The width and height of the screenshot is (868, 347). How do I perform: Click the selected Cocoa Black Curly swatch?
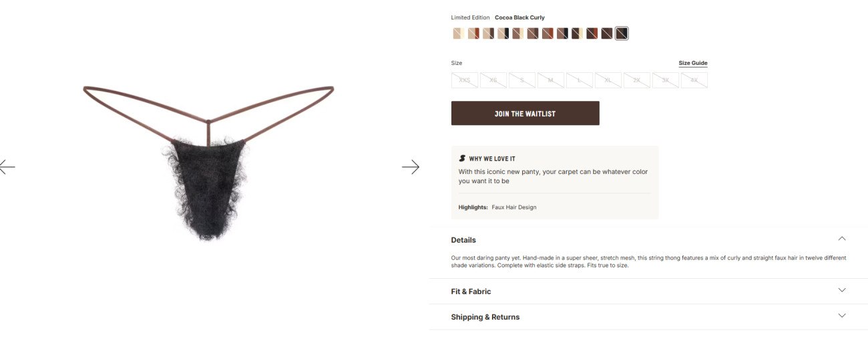[622, 33]
